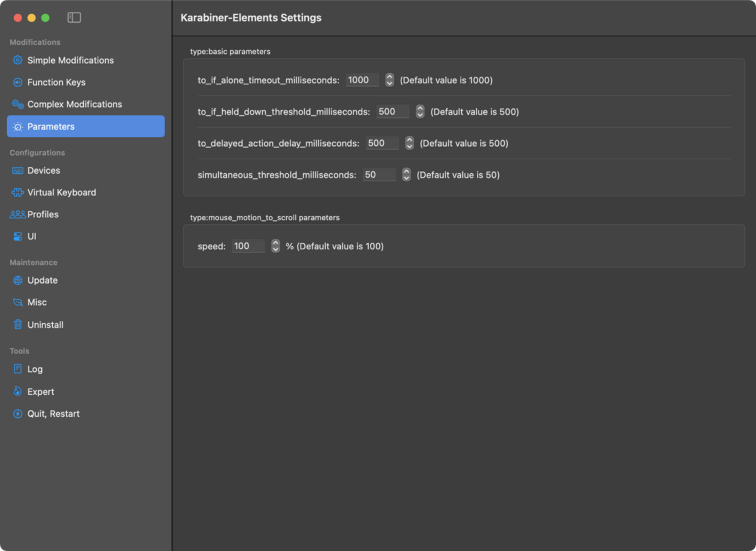This screenshot has width=756, height=551.
Task: Click the speed percentage field
Action: 248,246
